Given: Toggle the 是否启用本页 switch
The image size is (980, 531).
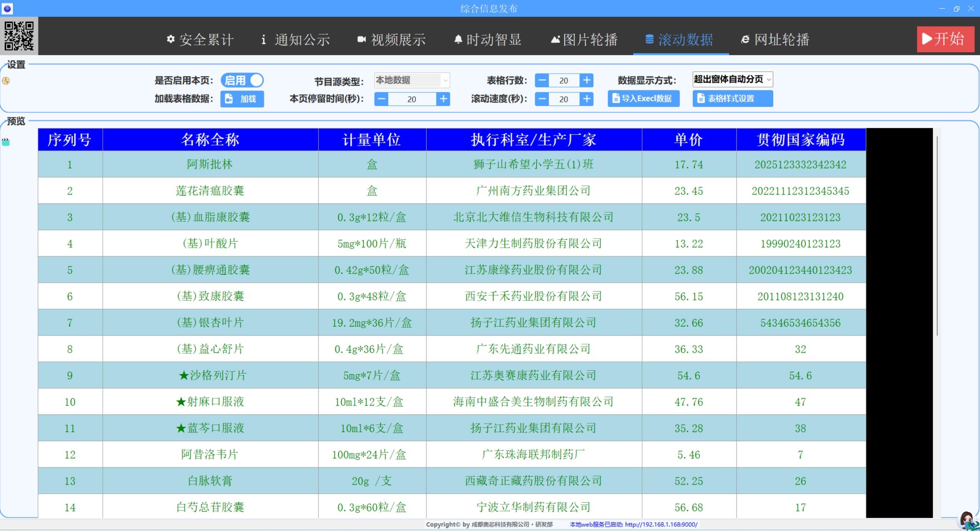Looking at the screenshot, I should click(x=242, y=80).
